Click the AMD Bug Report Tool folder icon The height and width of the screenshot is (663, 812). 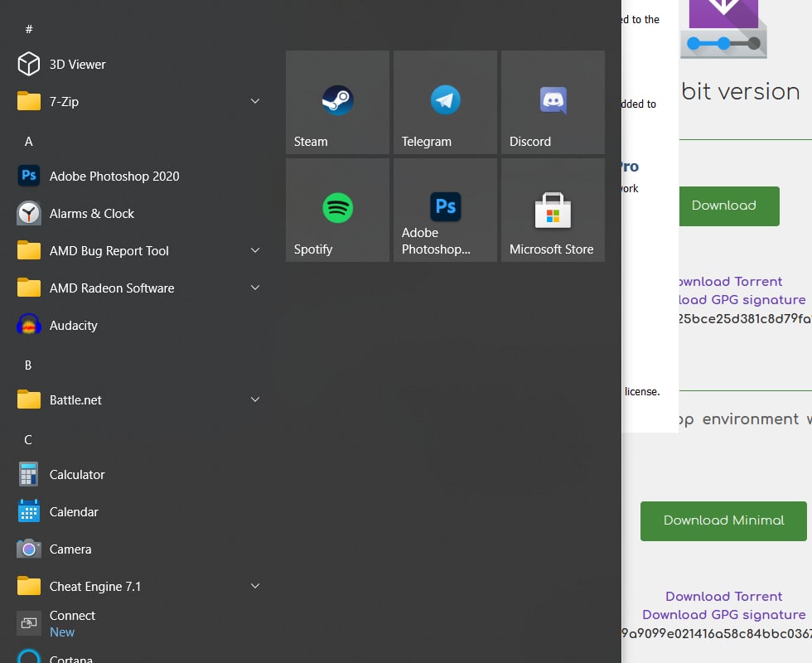[28, 250]
